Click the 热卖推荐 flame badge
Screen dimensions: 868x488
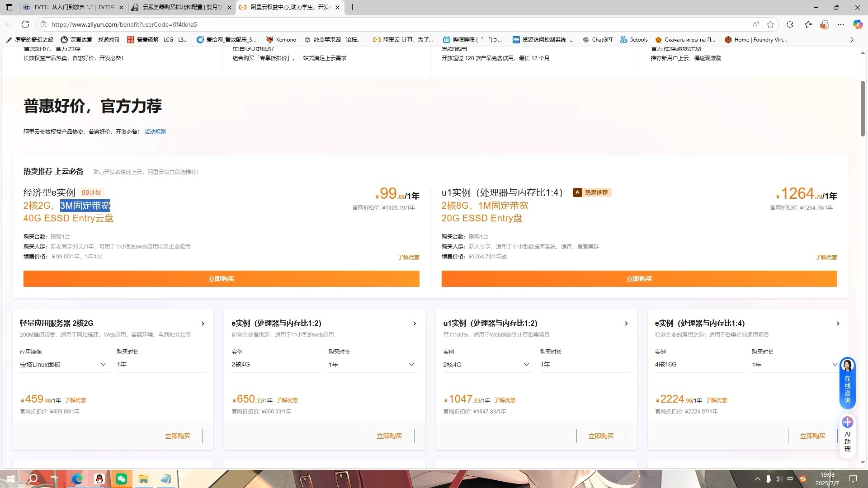click(592, 192)
